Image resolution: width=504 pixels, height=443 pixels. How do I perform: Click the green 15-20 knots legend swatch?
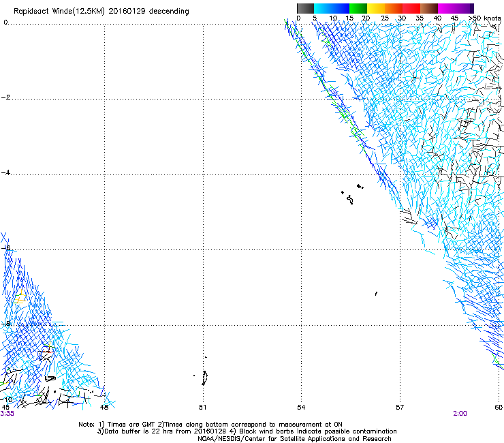(x=358, y=8)
